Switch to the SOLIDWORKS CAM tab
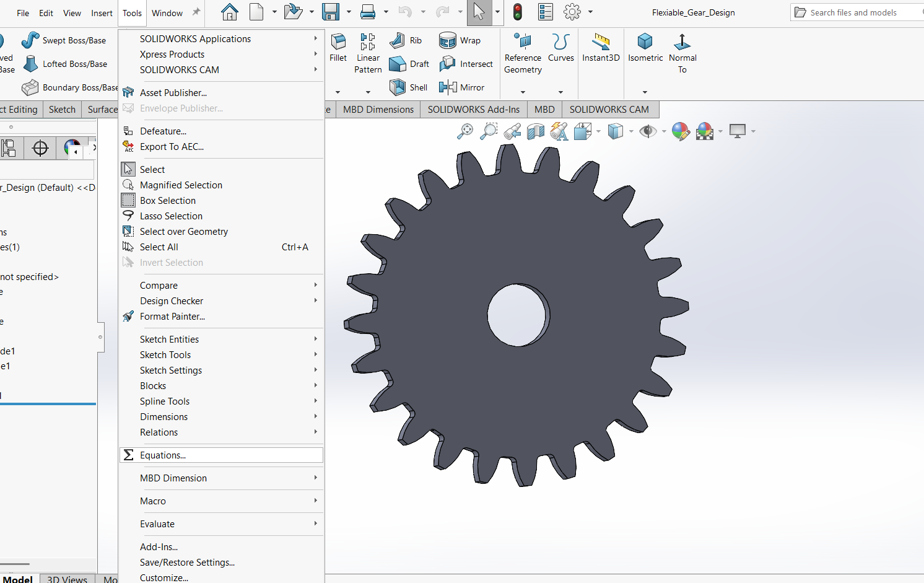 [x=609, y=110]
